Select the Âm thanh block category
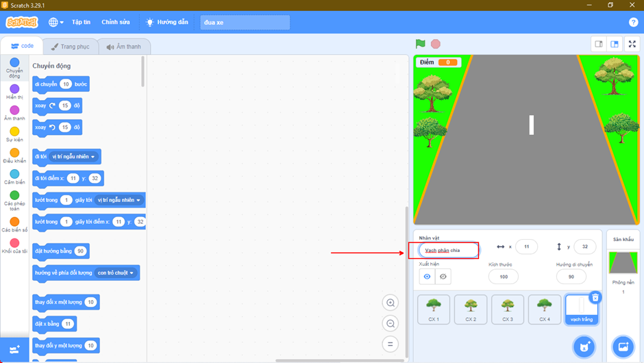Viewport: 644px width, 363px height. tap(14, 113)
